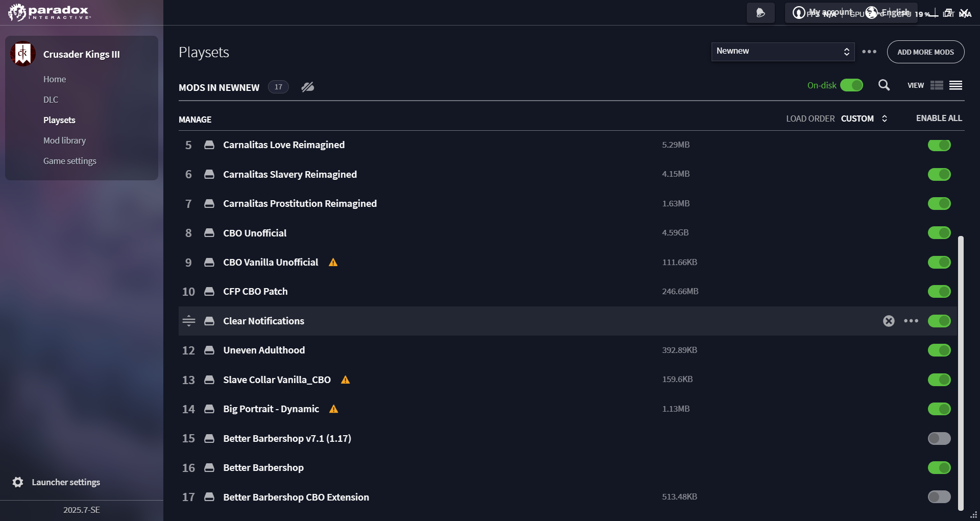The height and width of the screenshot is (521, 980).
Task: Open the Newnew playset dropdown
Action: (x=783, y=52)
